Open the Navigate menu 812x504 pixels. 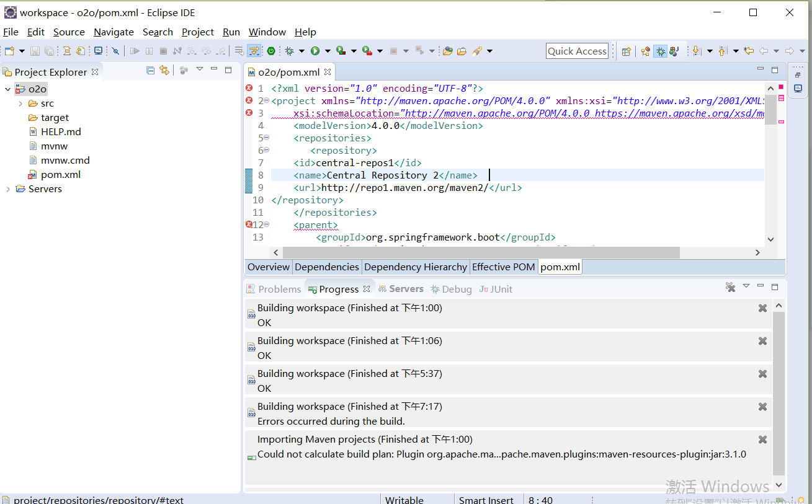114,32
